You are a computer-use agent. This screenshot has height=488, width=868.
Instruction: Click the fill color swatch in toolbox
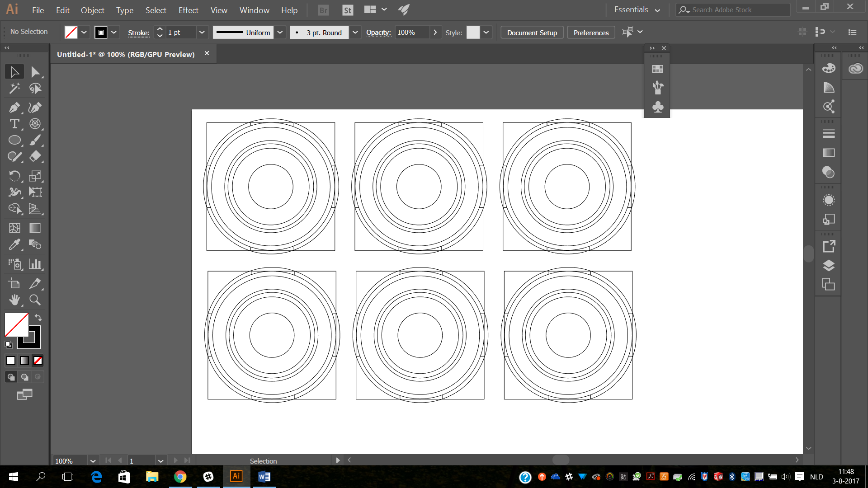(x=15, y=324)
